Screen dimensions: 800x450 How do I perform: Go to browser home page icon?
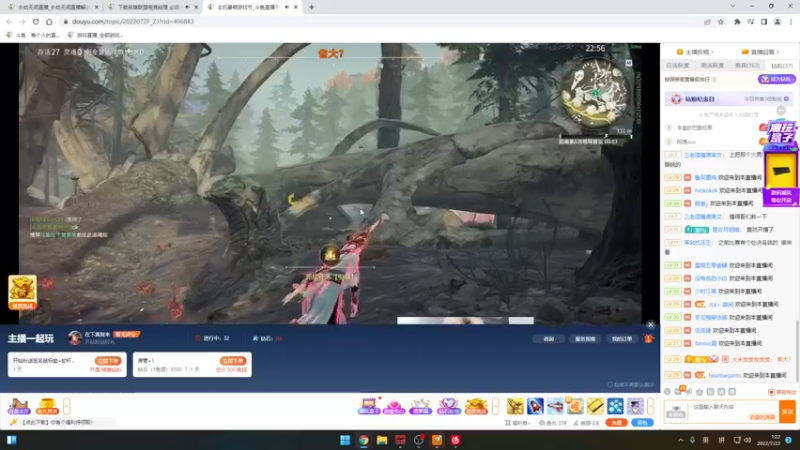pos(49,22)
